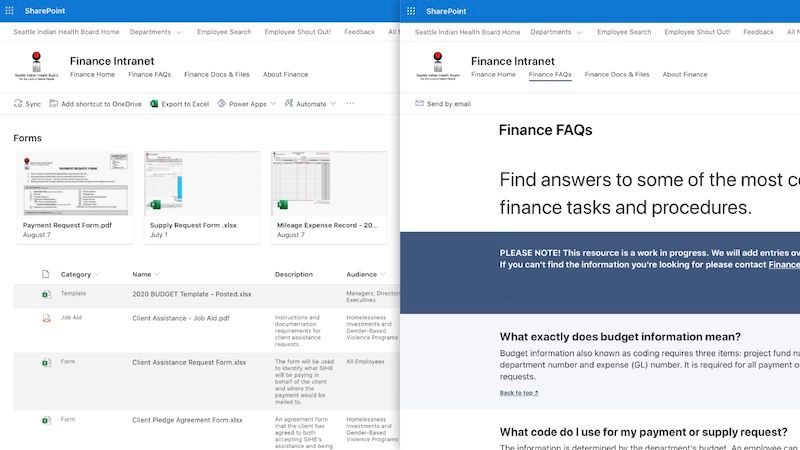800x450 pixels.
Task: Open app launcher in left SharePoint window
Action: 9,11
